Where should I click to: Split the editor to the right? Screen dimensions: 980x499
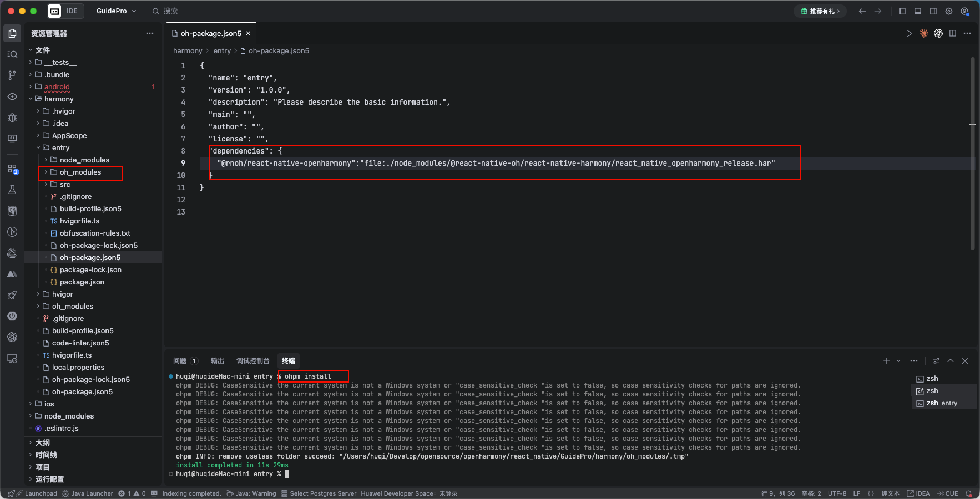pos(953,33)
